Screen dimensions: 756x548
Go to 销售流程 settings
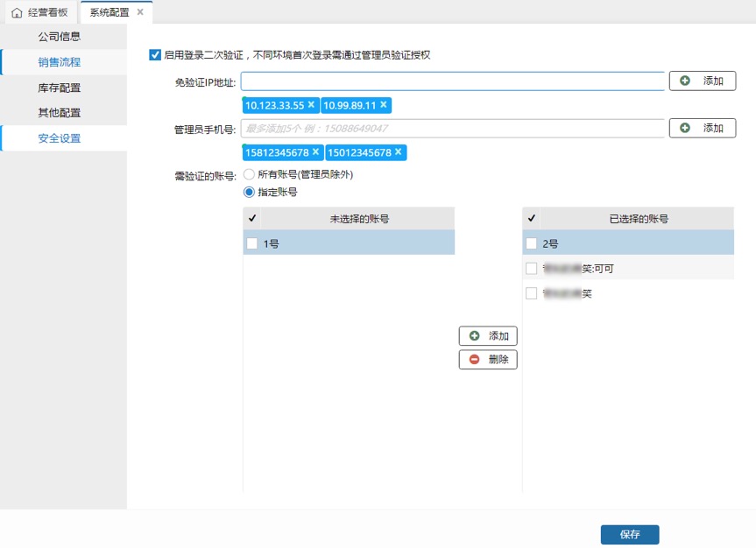point(60,62)
